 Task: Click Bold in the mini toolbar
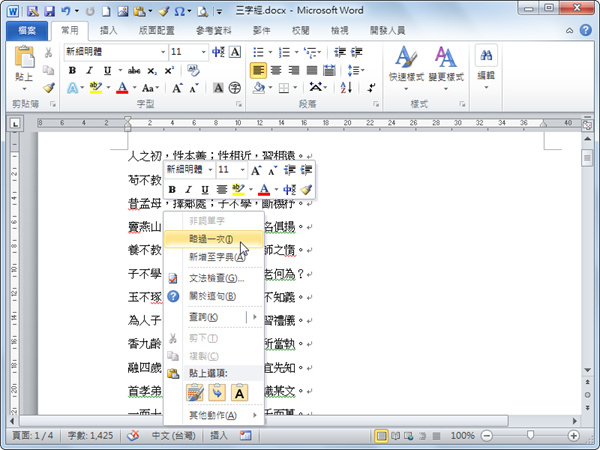pyautogui.click(x=172, y=189)
